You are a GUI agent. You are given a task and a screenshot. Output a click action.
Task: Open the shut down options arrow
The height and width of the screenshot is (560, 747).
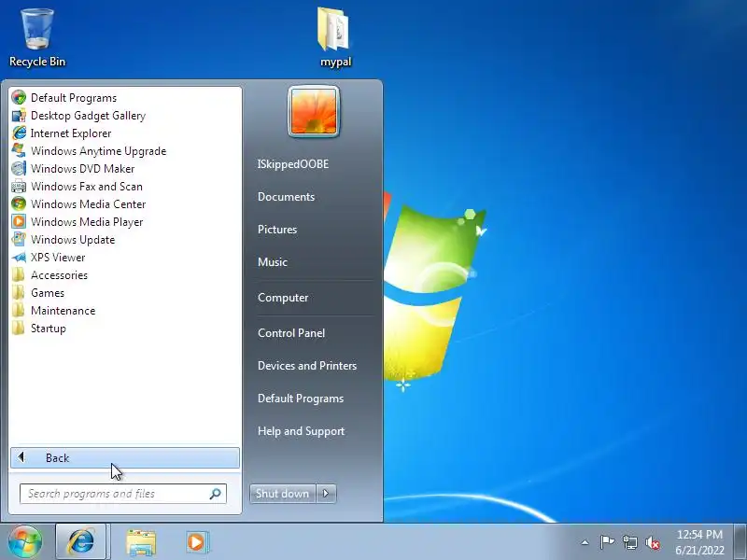coord(326,494)
